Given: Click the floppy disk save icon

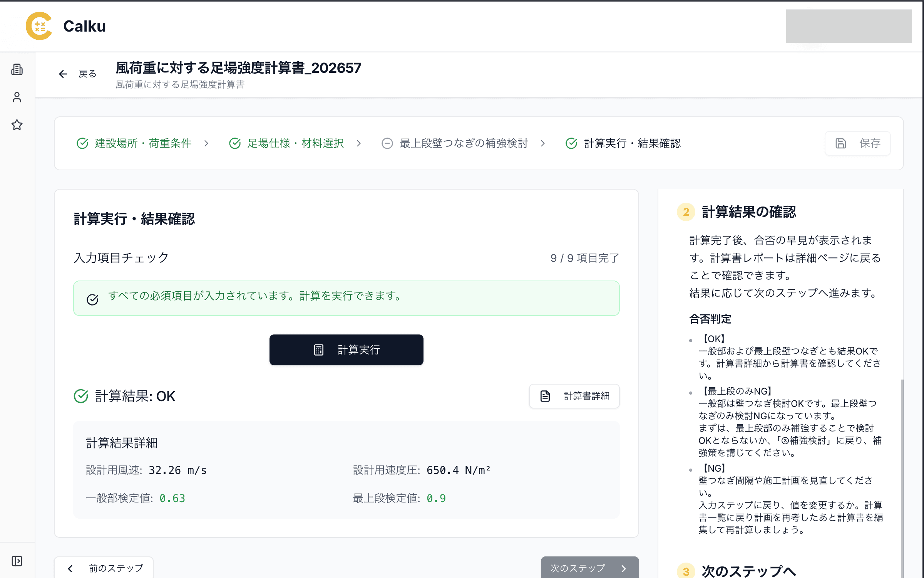Looking at the screenshot, I should (841, 143).
